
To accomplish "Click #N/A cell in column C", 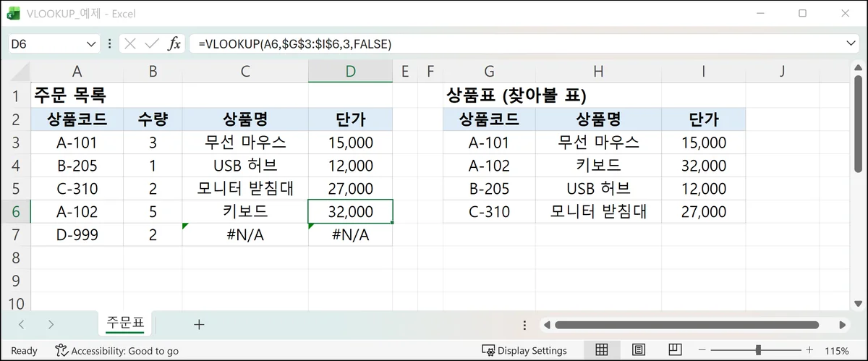I will coord(245,235).
